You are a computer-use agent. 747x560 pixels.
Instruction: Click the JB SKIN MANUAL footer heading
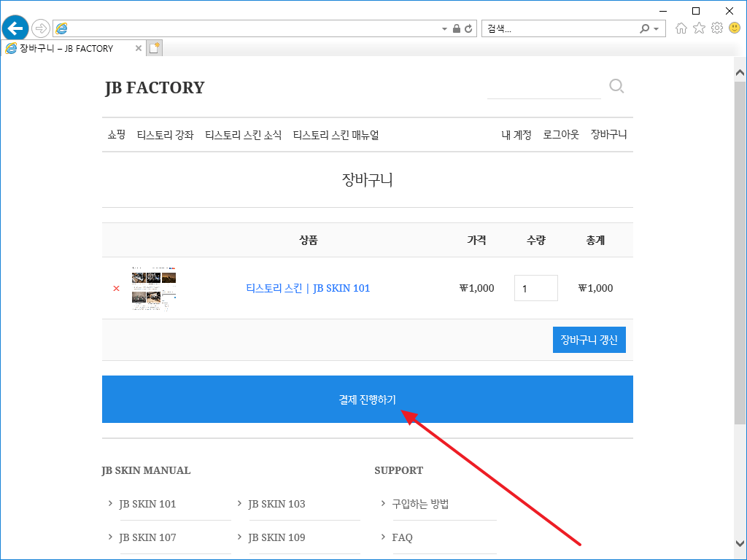pos(146,470)
